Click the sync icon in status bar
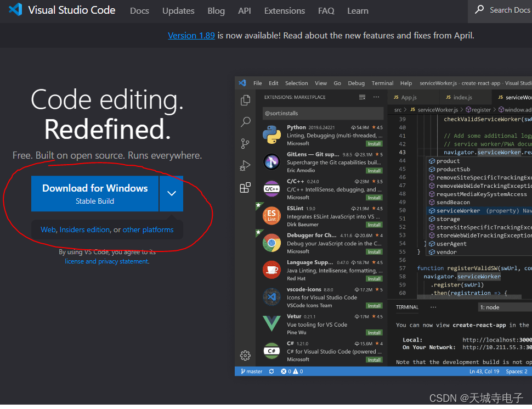The width and height of the screenshot is (532, 409). pyautogui.click(x=271, y=372)
